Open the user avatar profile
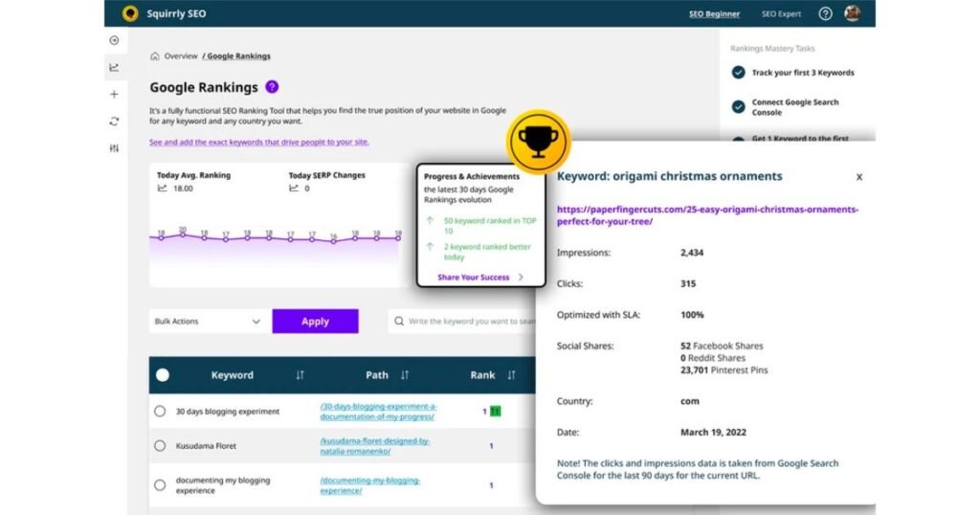The height and width of the screenshot is (515, 980). click(x=852, y=13)
